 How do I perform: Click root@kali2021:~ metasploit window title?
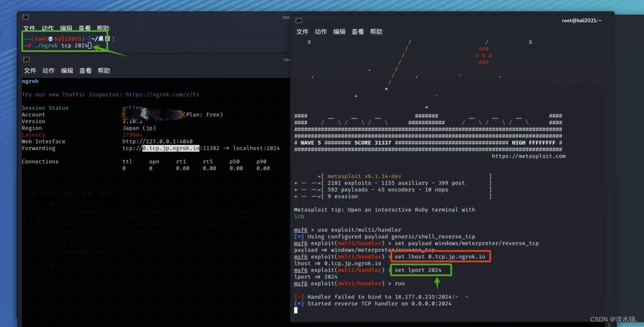point(582,21)
